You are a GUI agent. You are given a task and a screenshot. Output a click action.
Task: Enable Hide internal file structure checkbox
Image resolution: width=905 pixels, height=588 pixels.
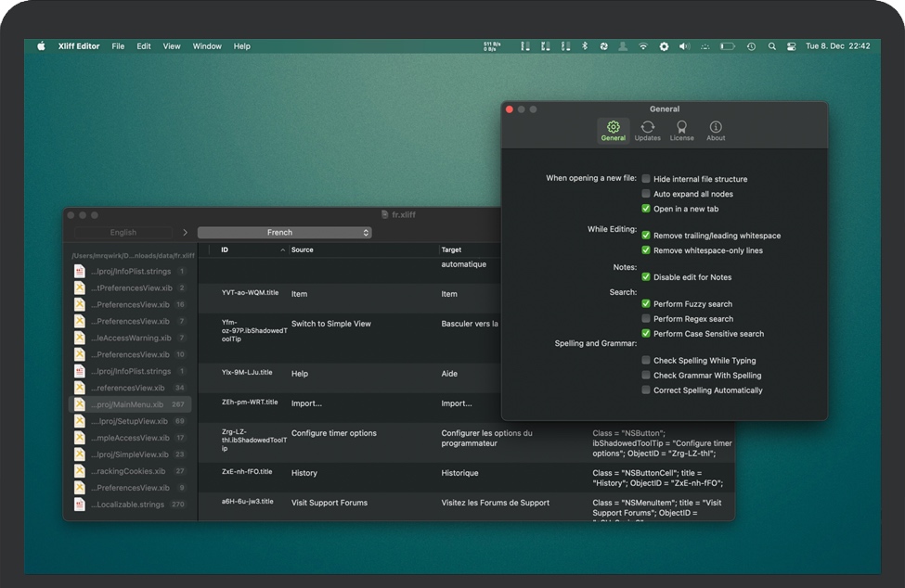pos(646,179)
